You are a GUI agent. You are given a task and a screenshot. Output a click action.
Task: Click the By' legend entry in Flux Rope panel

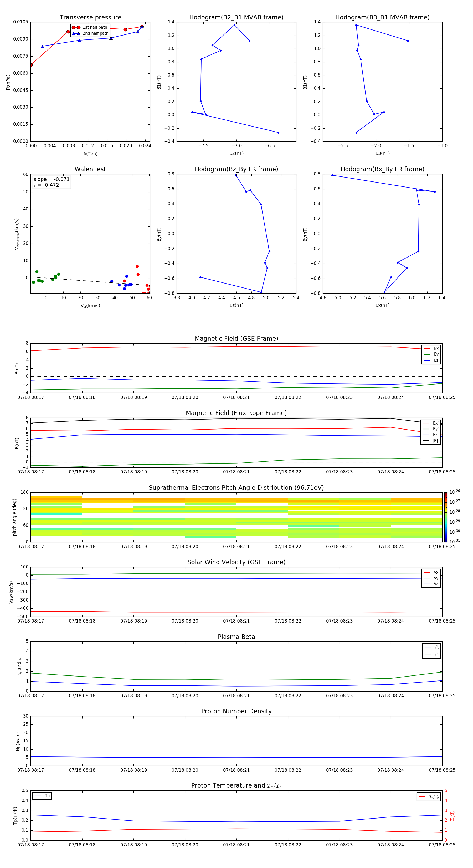point(431,429)
